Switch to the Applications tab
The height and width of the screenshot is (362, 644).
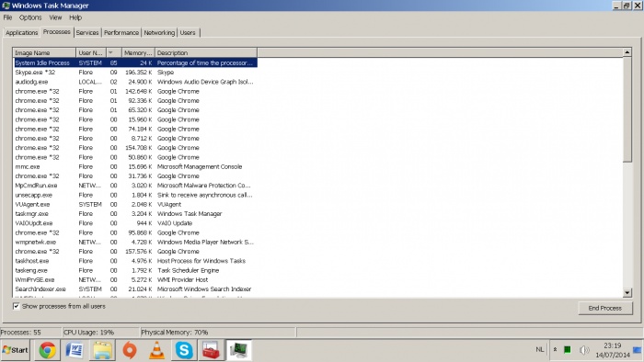[22, 32]
